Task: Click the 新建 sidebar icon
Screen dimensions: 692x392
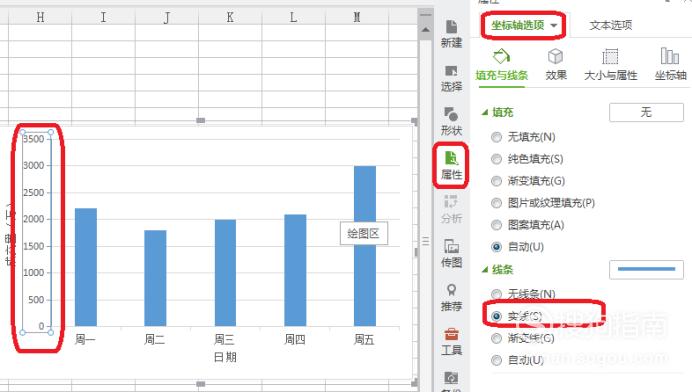Action: 451,34
